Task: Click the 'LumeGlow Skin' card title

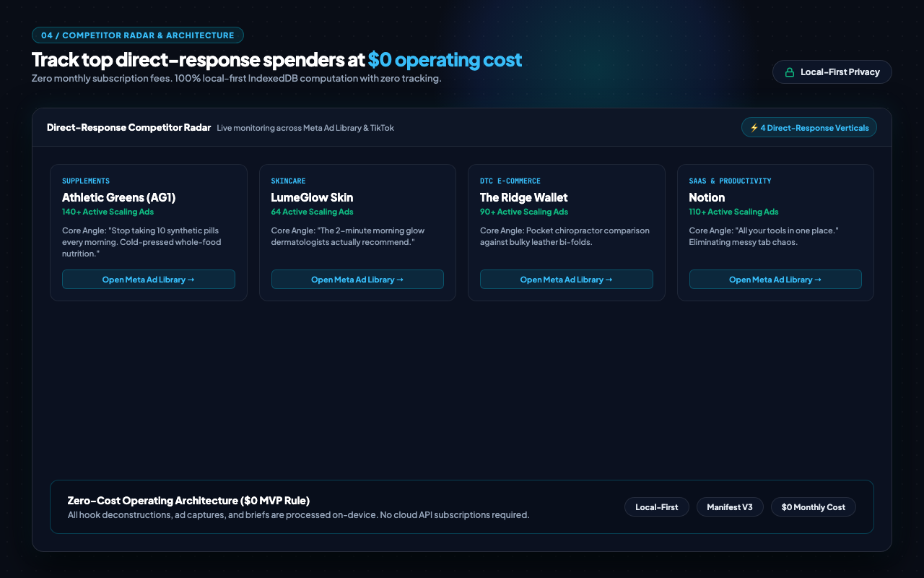Action: [x=313, y=197]
